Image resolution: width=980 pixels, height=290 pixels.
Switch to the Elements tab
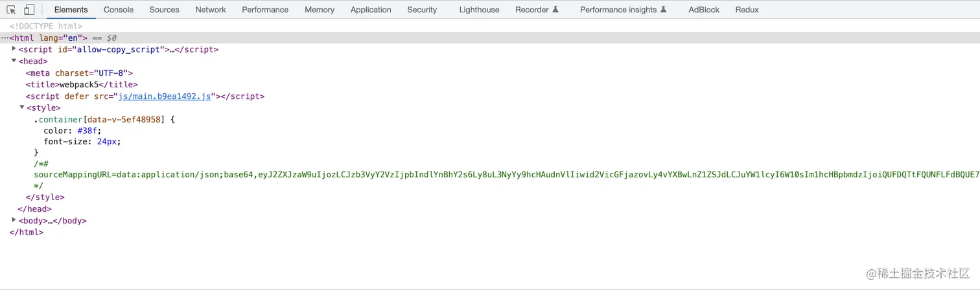pyautogui.click(x=71, y=10)
